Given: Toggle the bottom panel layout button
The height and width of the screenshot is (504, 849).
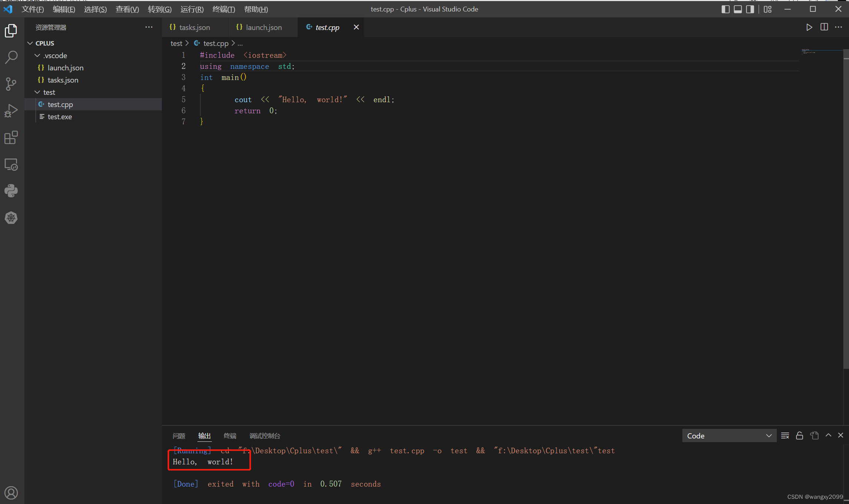Looking at the screenshot, I should (x=738, y=9).
